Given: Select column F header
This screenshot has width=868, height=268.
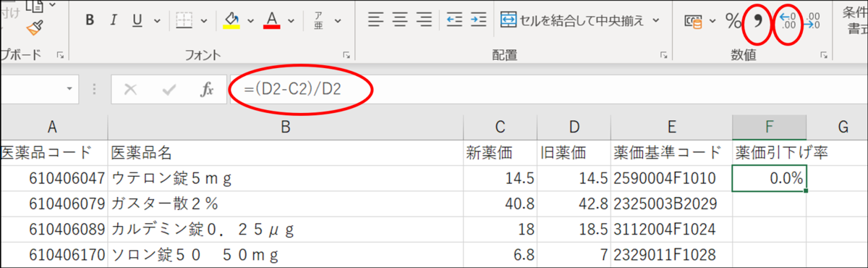Looking at the screenshot, I should (770, 127).
